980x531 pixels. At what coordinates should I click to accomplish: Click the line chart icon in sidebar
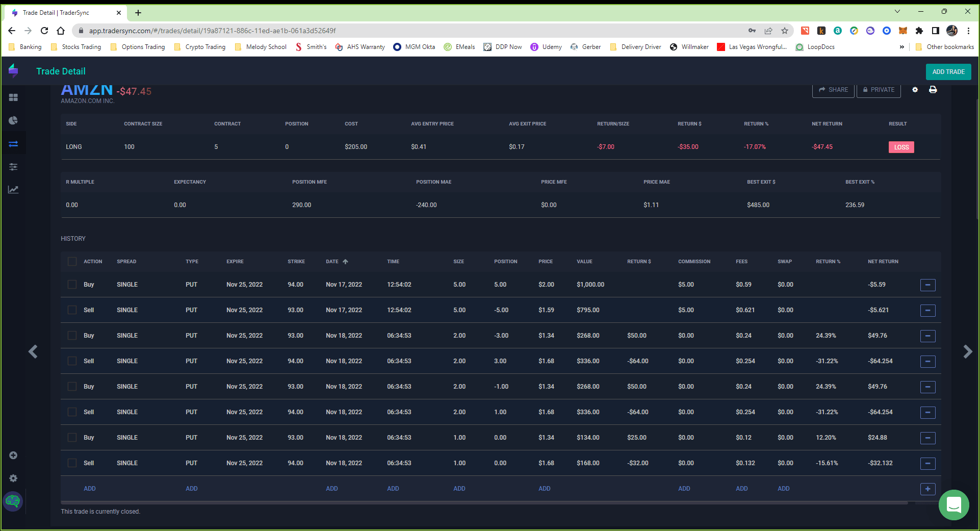[x=13, y=190]
